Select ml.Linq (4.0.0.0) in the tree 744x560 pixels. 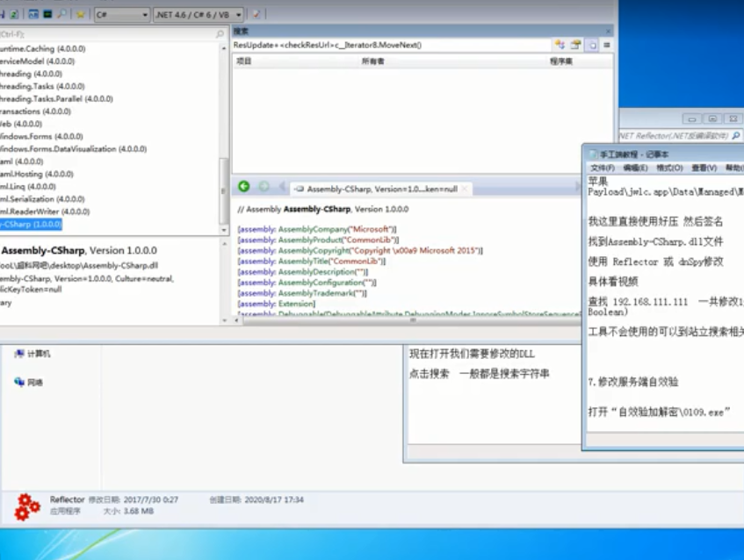coord(28,186)
